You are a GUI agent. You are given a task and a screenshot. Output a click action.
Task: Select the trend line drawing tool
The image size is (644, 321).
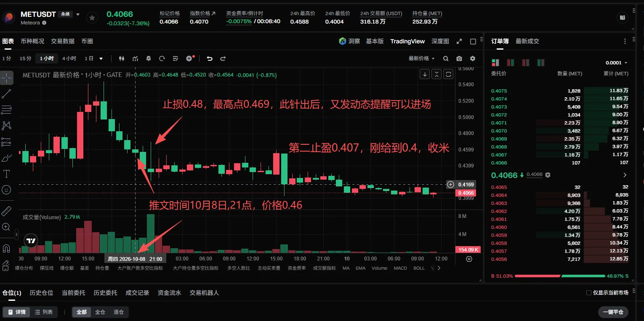(7, 94)
